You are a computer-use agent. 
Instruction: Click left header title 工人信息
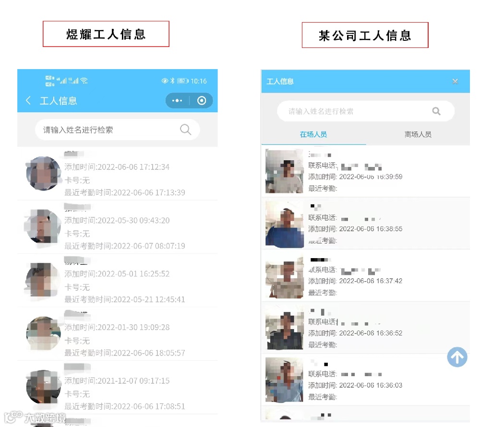tap(59, 101)
